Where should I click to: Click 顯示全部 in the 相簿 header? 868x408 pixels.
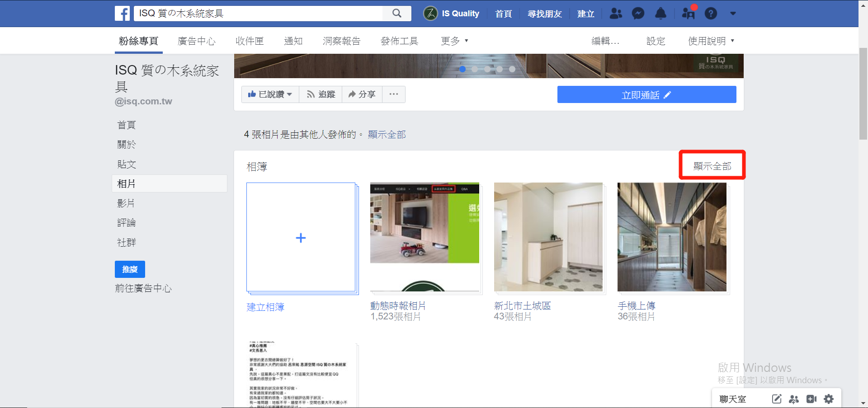(x=712, y=166)
